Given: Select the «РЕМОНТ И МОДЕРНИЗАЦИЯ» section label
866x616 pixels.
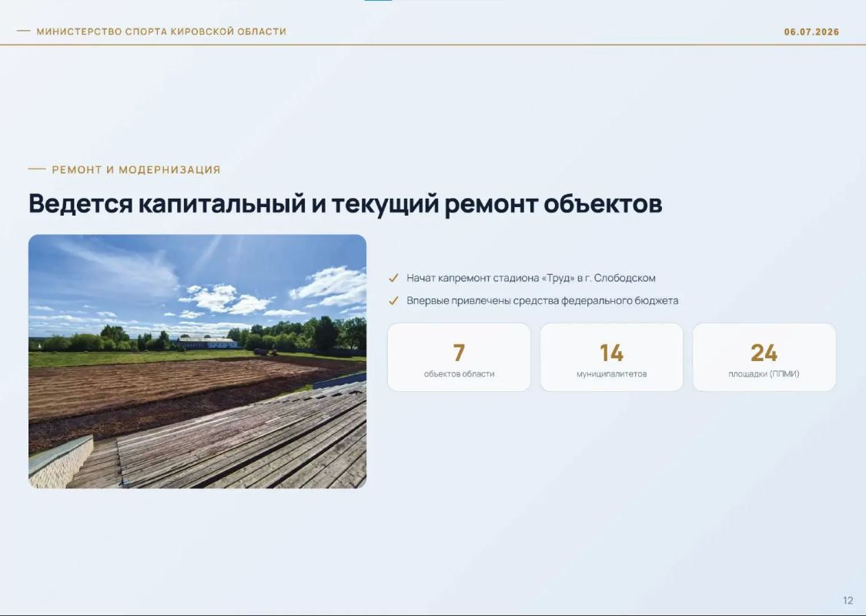Looking at the screenshot, I should [x=135, y=169].
